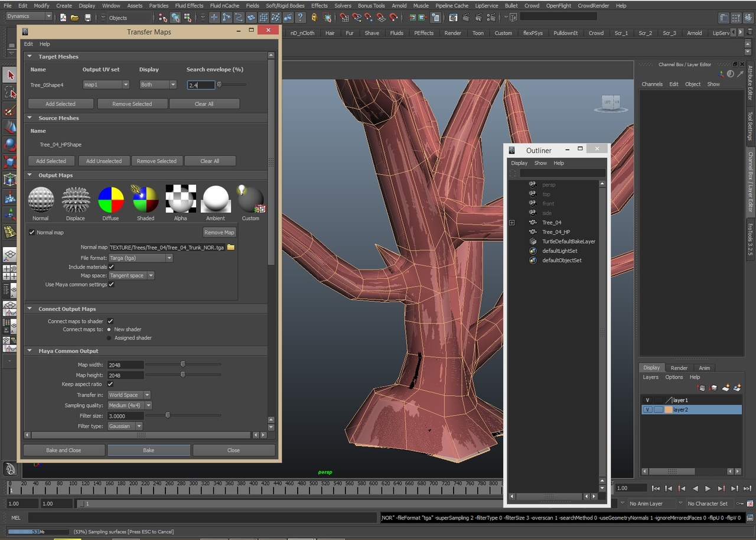Open the File format Targa dropdown
This screenshot has width=756, height=540.
coord(141,258)
